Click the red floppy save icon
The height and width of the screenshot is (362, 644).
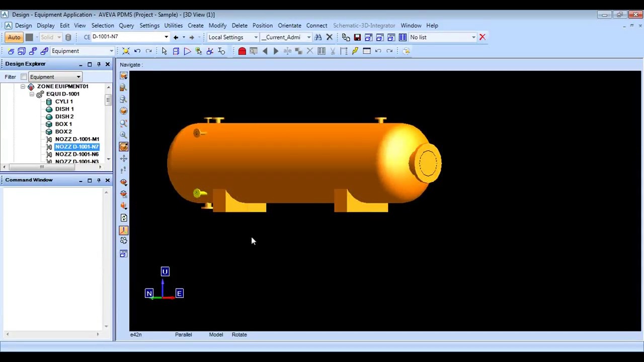[x=357, y=37]
